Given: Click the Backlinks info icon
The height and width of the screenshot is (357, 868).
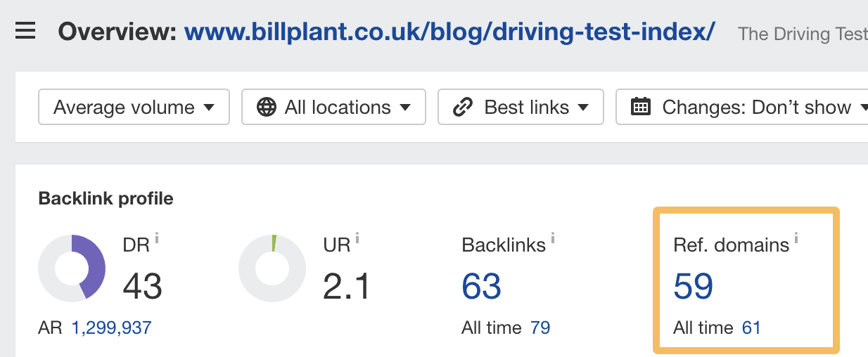Looking at the screenshot, I should [553, 240].
